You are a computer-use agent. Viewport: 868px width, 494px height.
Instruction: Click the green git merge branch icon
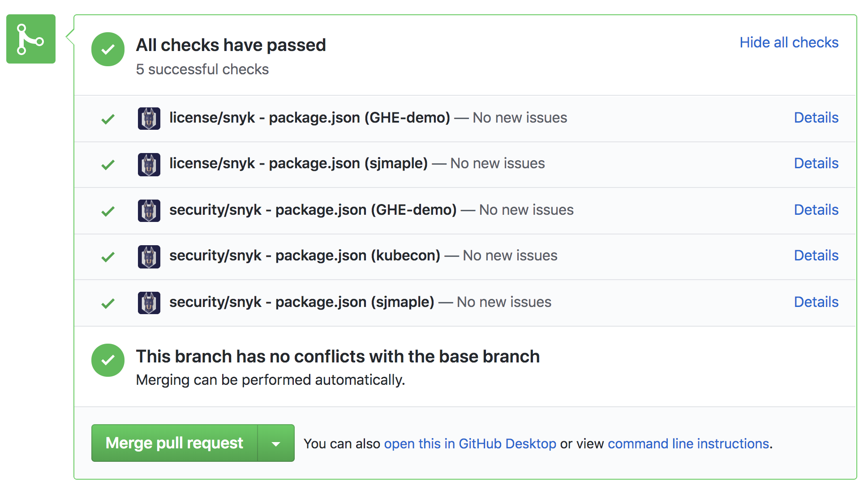coord(30,39)
